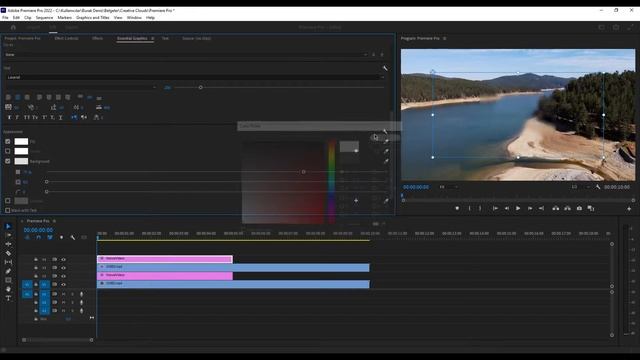Step back one frame
This screenshot has width=640, height=360.
[507, 209]
